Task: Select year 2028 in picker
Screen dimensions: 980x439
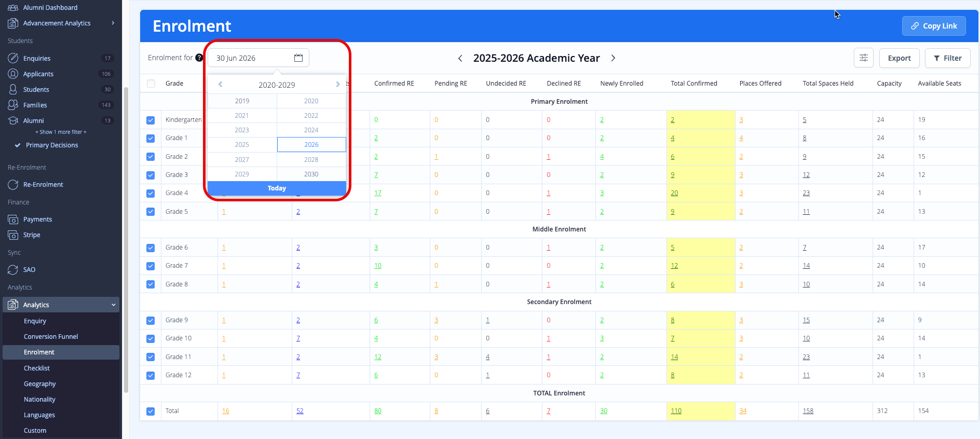Action: click(311, 159)
